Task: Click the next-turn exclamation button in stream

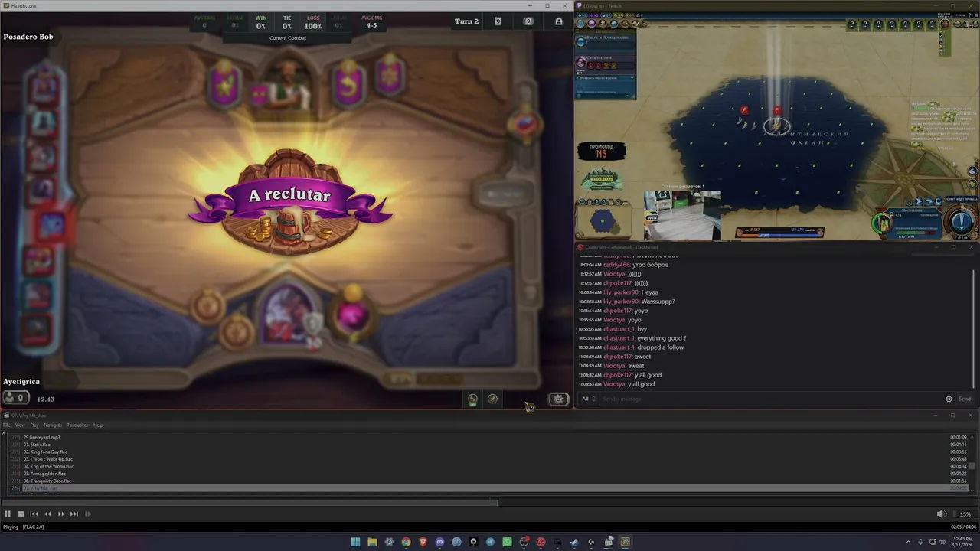Action: tap(962, 222)
